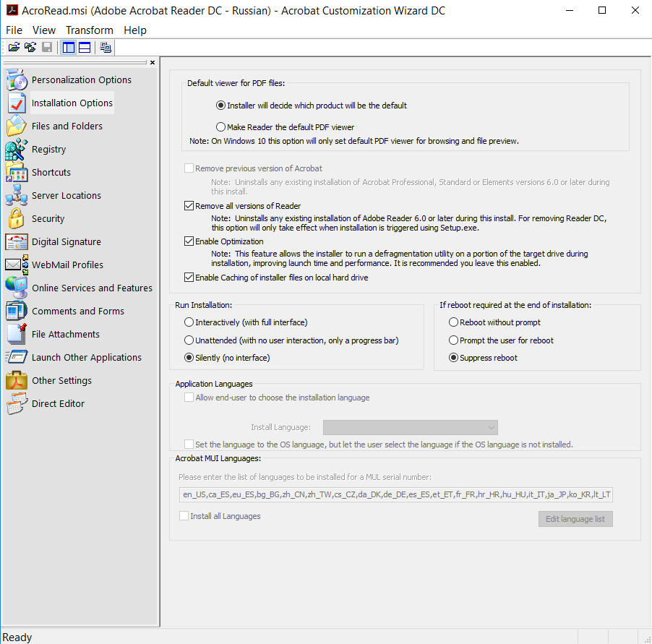Screen dimensions: 652x644
Task: Select Make Reader the default PDF viewer
Action: tap(220, 127)
